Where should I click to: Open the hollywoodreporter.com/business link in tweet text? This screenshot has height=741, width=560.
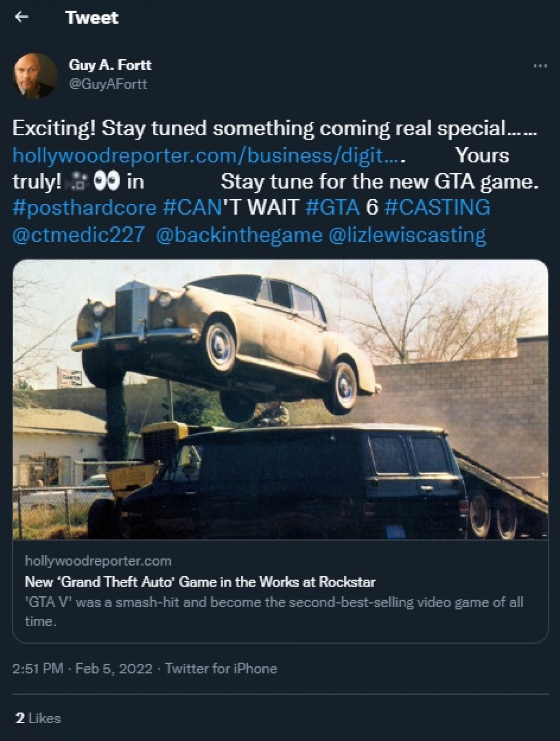tap(208, 155)
